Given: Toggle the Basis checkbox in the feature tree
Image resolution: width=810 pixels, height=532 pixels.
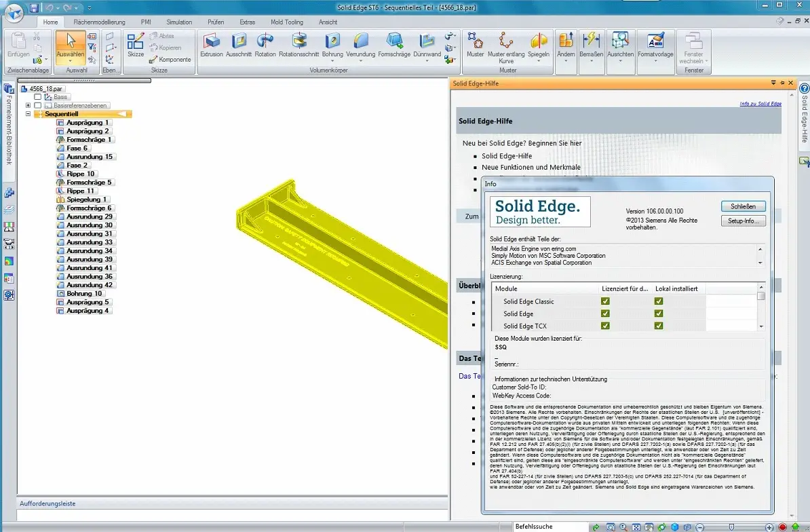Looking at the screenshot, I should pos(38,96).
